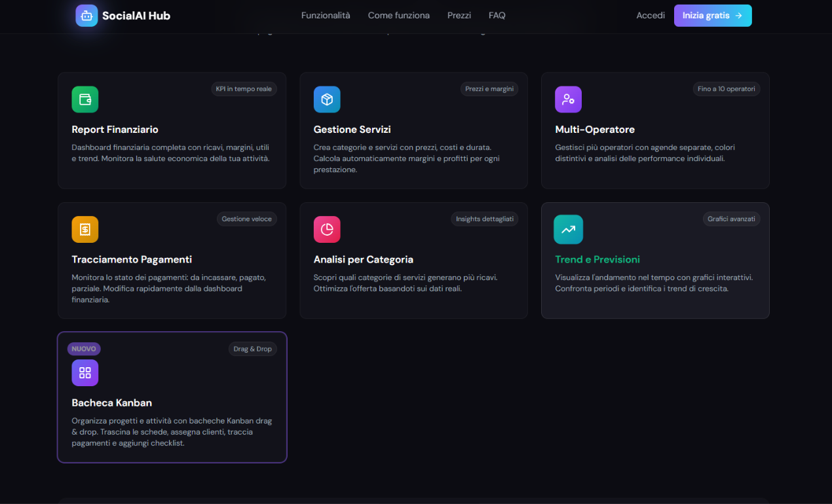The image size is (832, 504).
Task: Click the pink Analisi per Categoria pie-chart icon
Action: pos(326,229)
